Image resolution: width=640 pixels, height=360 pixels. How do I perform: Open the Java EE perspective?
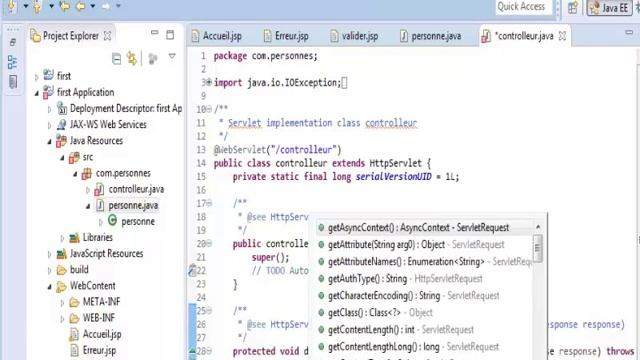coord(610,8)
